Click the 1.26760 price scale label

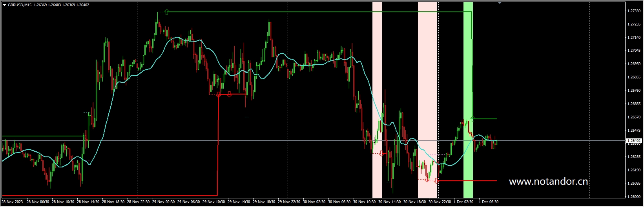(634, 91)
